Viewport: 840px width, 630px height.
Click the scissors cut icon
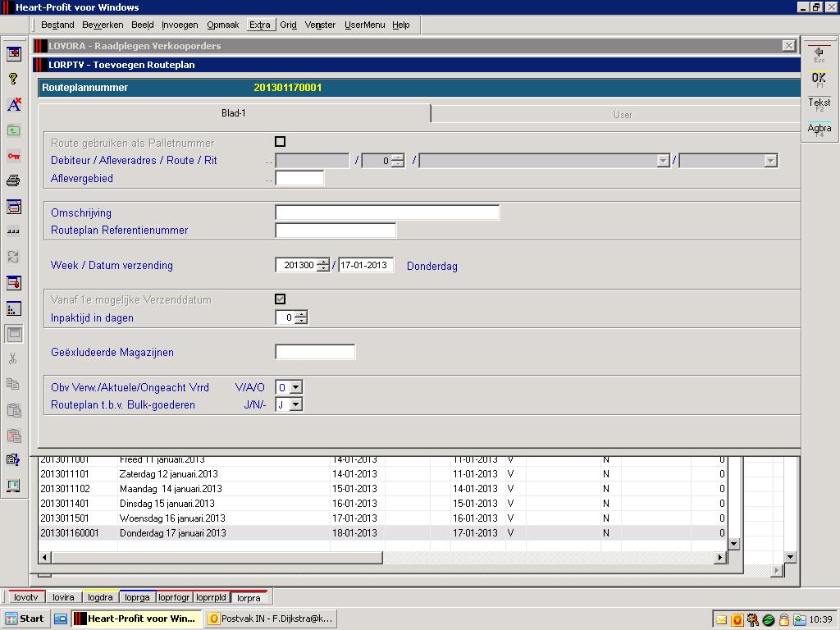pyautogui.click(x=13, y=358)
